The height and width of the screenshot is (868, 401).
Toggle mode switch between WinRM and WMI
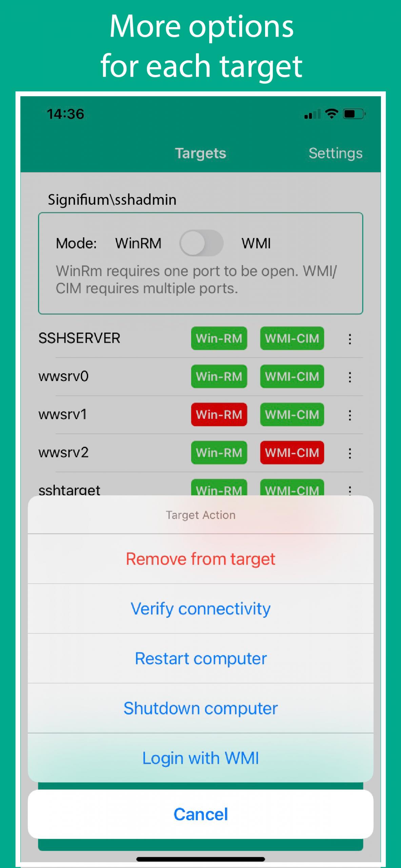pos(201,243)
